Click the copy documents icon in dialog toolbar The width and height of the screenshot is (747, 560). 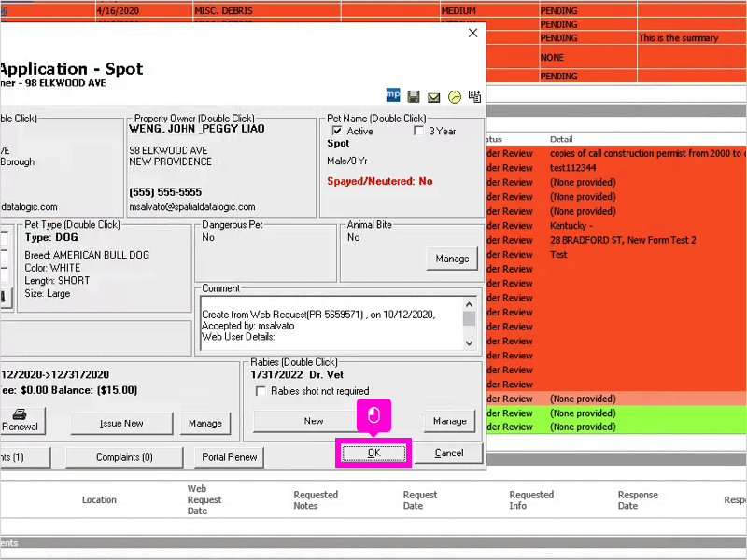pyautogui.click(x=474, y=96)
